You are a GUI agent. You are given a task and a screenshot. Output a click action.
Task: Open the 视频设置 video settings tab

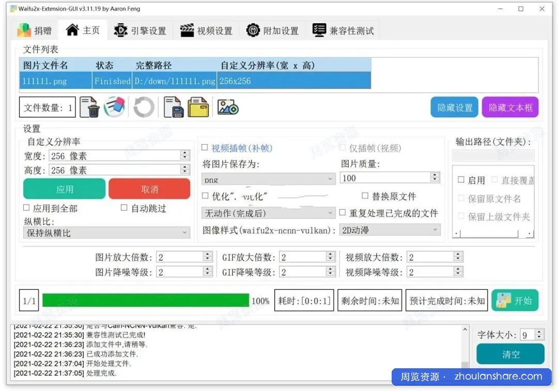coord(206,30)
